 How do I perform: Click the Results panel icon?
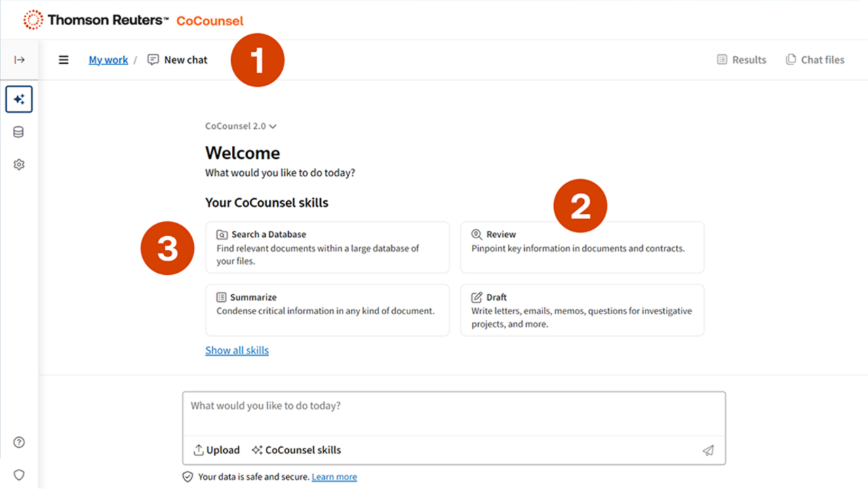722,60
